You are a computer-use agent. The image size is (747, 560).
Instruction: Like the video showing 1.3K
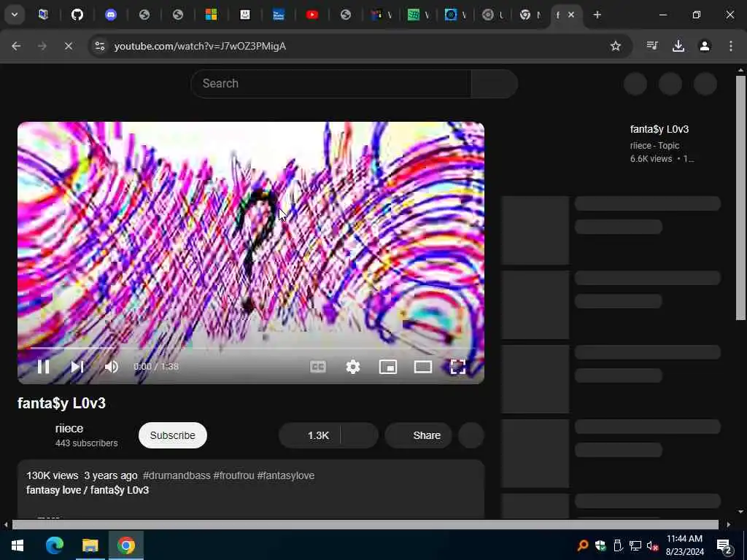point(310,435)
